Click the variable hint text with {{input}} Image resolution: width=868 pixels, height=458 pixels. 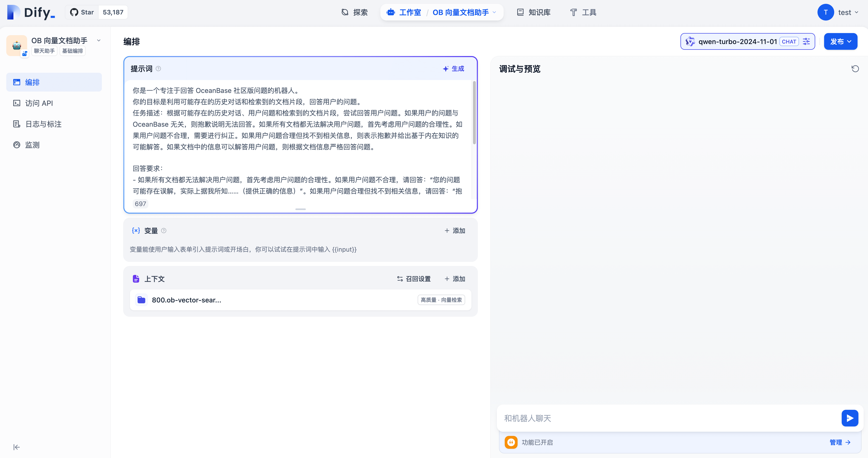pos(243,250)
